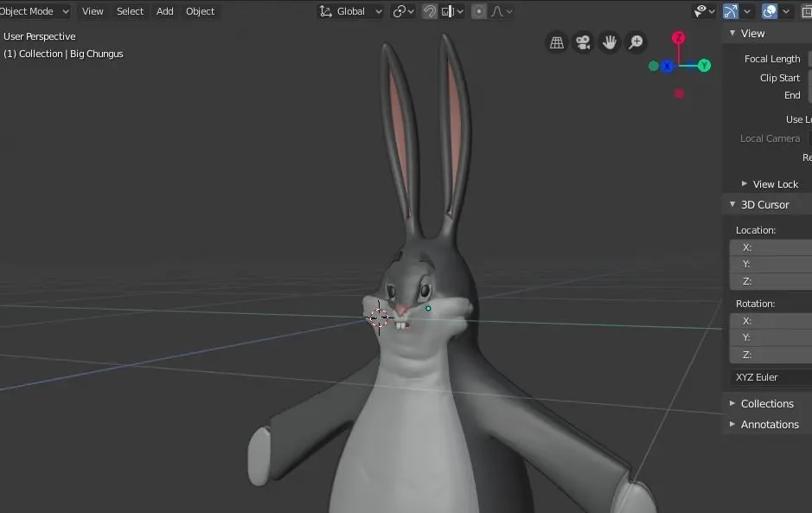Screen dimensions: 812x513
Task: Open overlays options dropdown arrow
Action: click(786, 11)
